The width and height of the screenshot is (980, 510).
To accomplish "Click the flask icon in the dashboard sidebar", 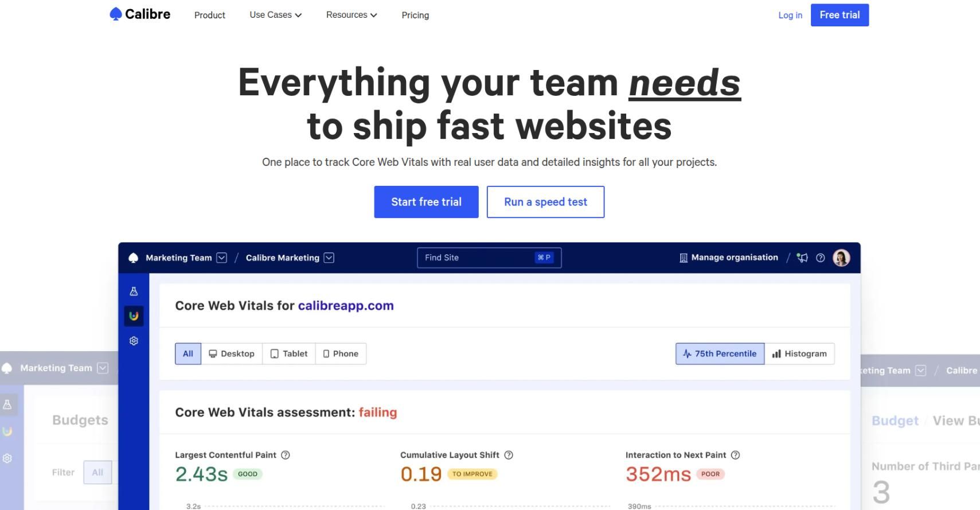I will pyautogui.click(x=134, y=291).
